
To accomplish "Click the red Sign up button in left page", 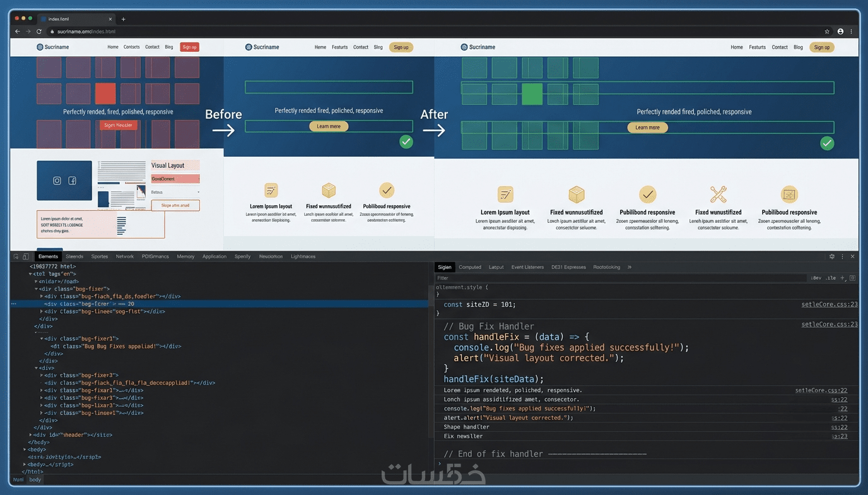I will pos(189,47).
